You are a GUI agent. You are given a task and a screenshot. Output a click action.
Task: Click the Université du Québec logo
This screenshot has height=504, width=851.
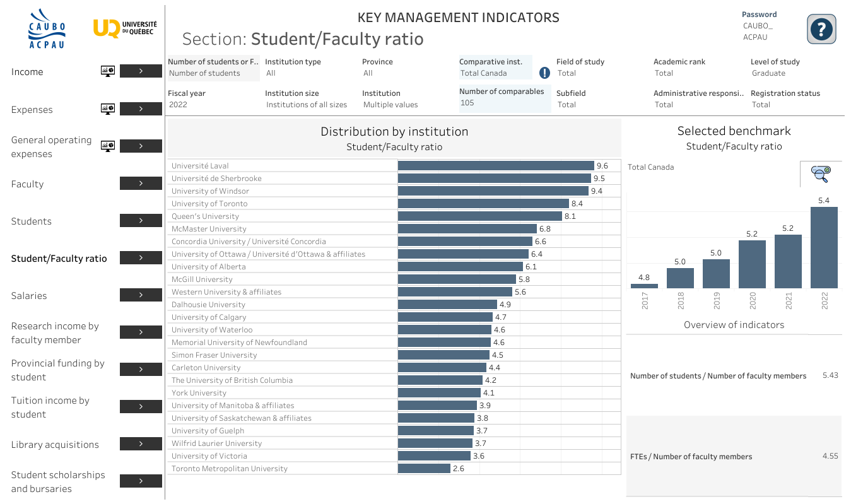pyautogui.click(x=125, y=28)
